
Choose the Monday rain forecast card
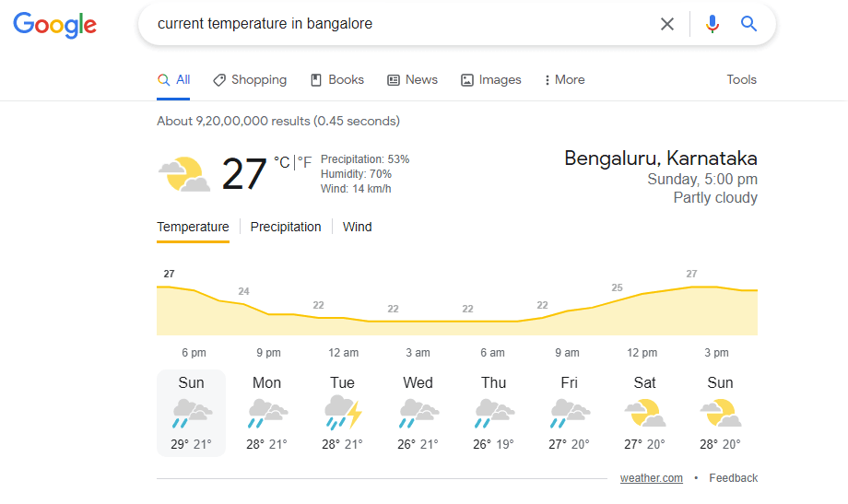click(266, 414)
